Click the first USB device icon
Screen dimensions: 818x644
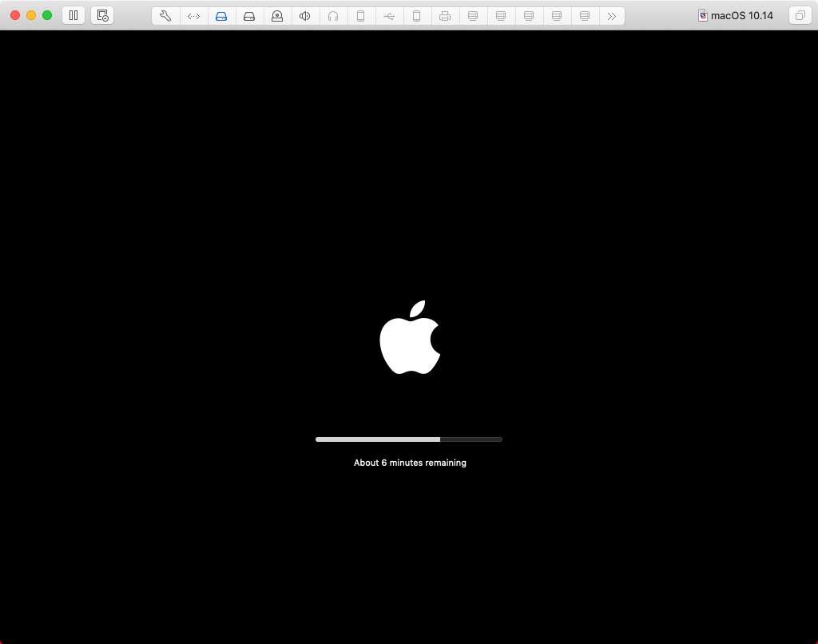point(473,15)
